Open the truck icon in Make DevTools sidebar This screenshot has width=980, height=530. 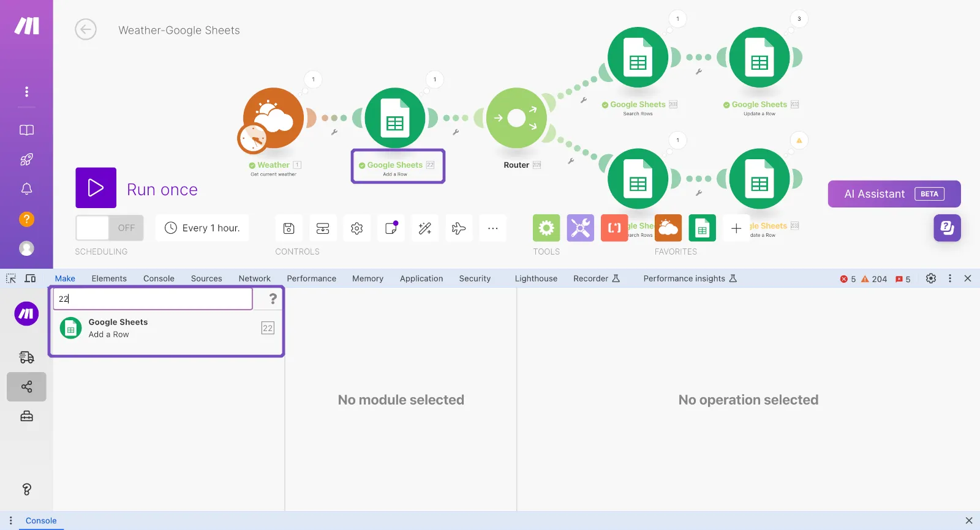[x=26, y=357]
